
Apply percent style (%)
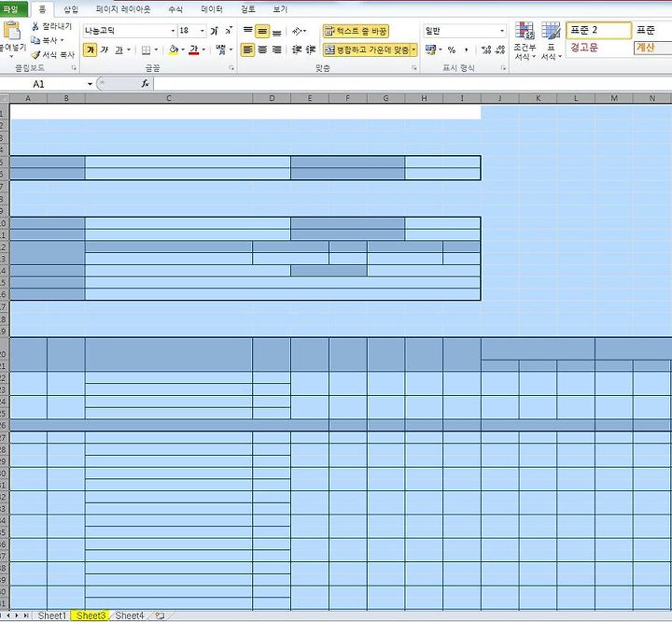[452, 49]
